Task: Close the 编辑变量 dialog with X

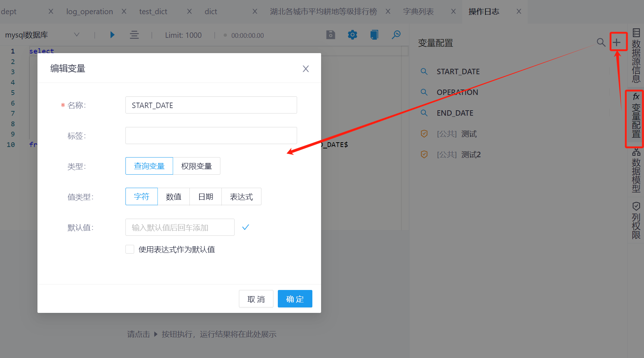Action: 306,69
